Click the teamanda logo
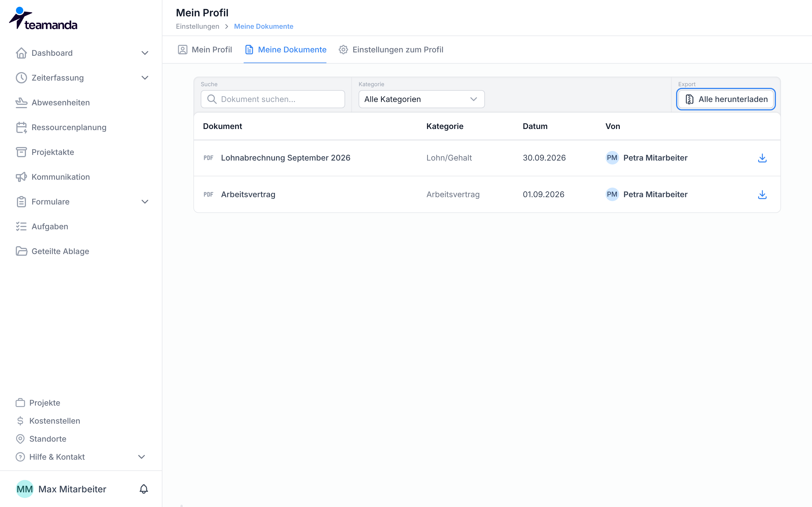 click(x=43, y=18)
